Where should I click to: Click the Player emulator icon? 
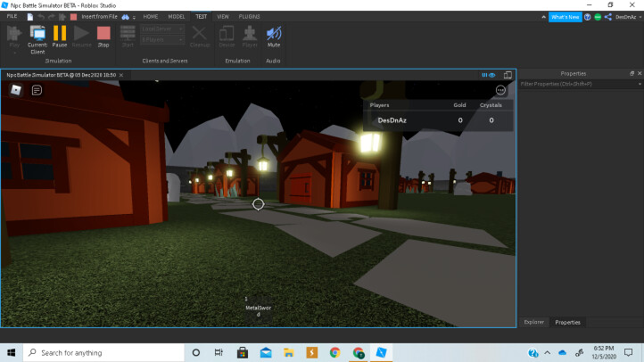click(250, 34)
